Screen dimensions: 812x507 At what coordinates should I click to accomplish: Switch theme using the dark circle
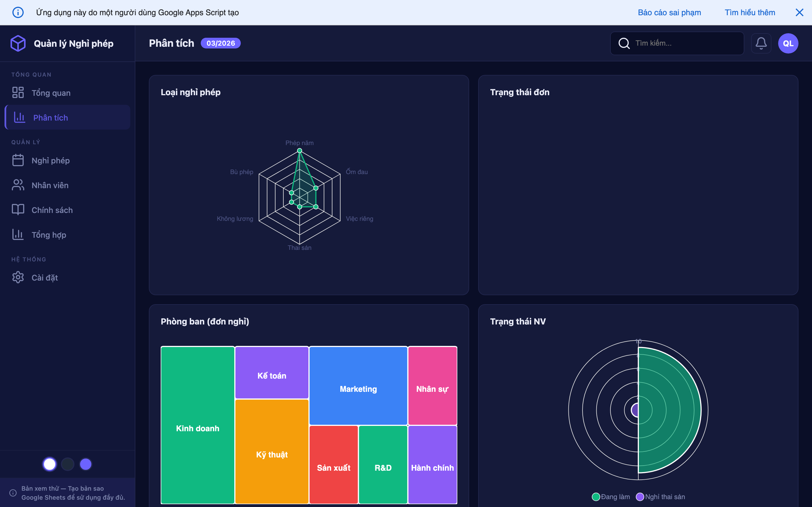67,464
